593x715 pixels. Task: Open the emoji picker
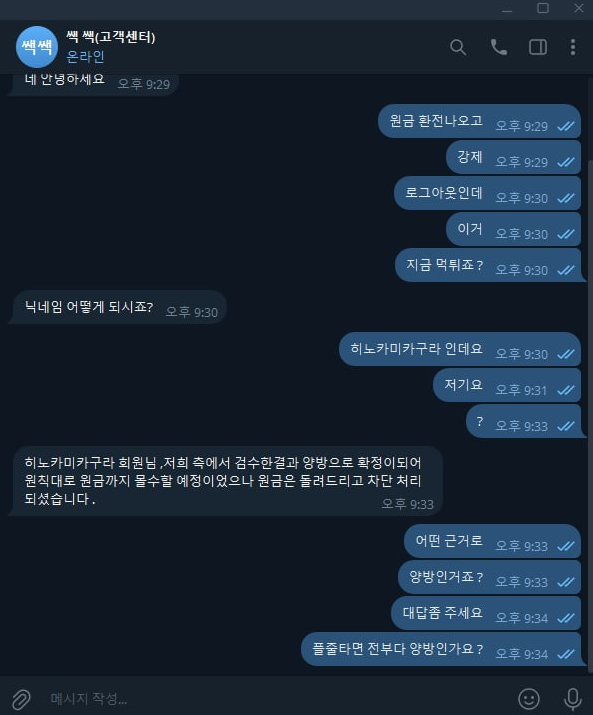[x=529, y=698]
